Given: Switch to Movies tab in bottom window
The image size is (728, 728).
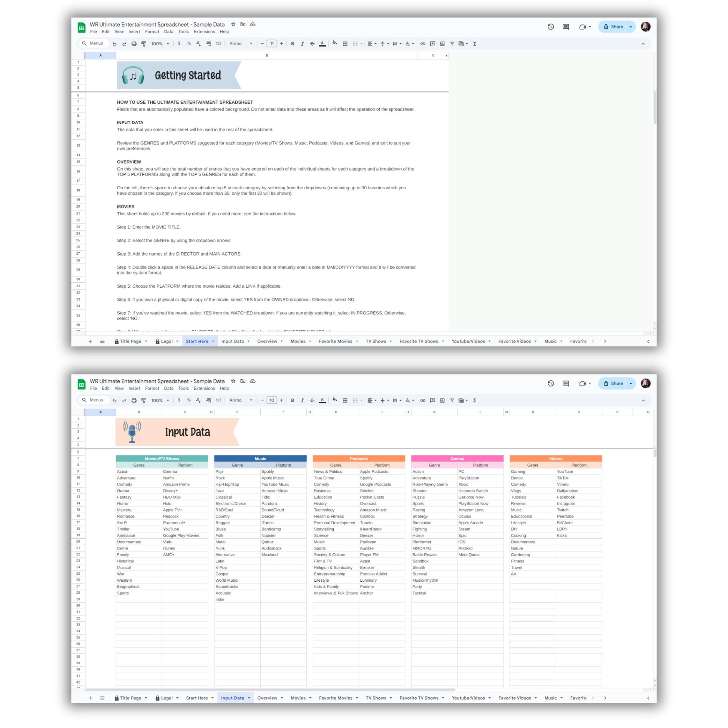Looking at the screenshot, I should pyautogui.click(x=298, y=698).
